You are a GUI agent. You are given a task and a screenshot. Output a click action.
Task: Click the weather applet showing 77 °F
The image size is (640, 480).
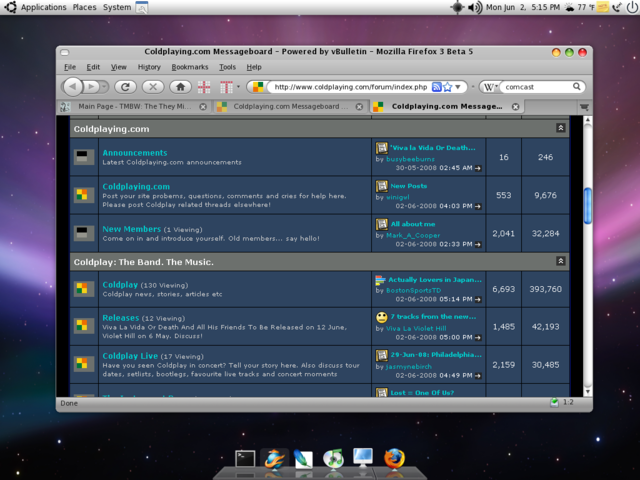pyautogui.click(x=580, y=7)
